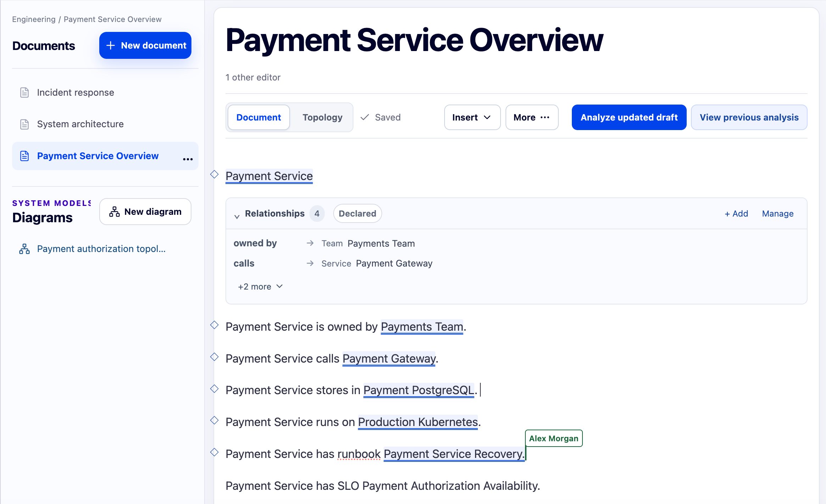Click the Incident response document icon
Viewport: 826px width, 504px height.
(24, 93)
